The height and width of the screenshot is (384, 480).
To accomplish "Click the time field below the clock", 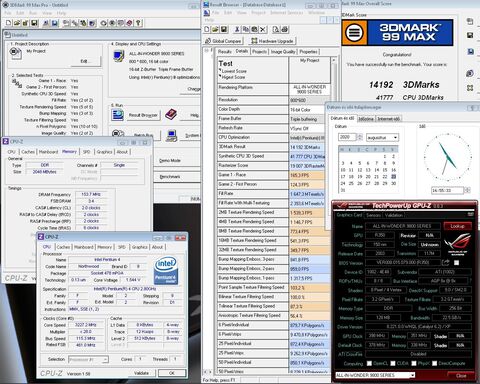I will pyautogui.click(x=447, y=190).
